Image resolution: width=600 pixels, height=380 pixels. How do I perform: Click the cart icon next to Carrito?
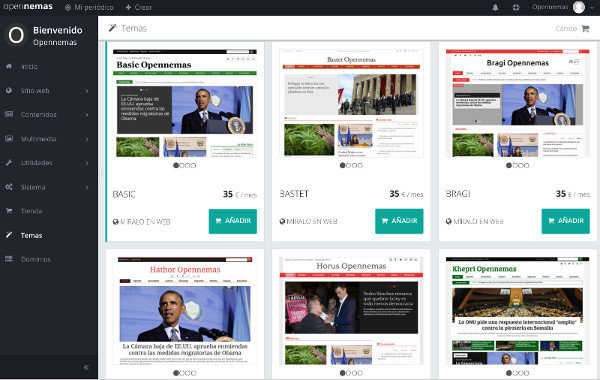point(585,28)
